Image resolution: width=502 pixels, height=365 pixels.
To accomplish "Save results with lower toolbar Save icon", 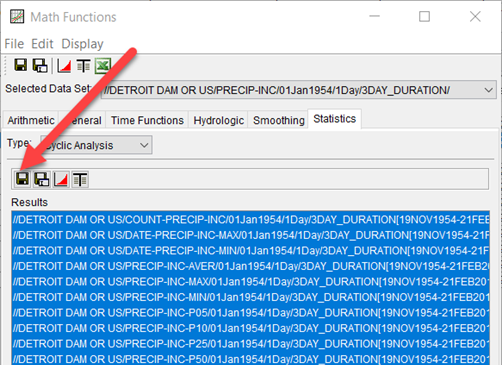I will 22,179.
